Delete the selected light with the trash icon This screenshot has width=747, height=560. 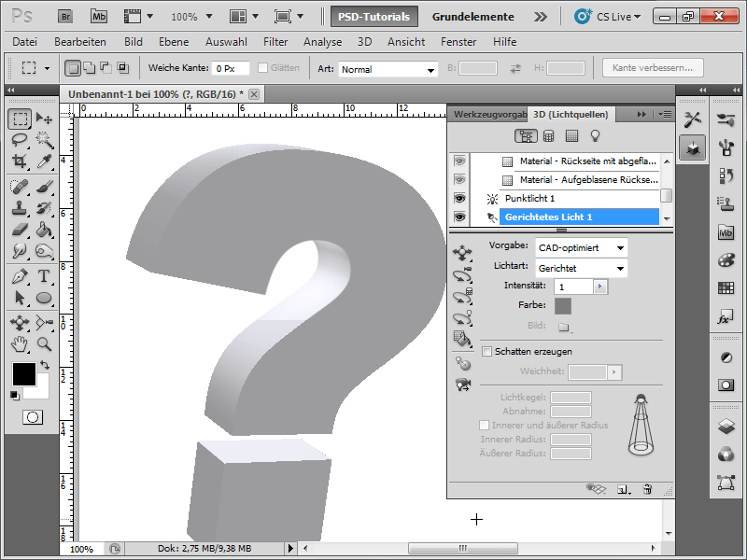click(647, 489)
